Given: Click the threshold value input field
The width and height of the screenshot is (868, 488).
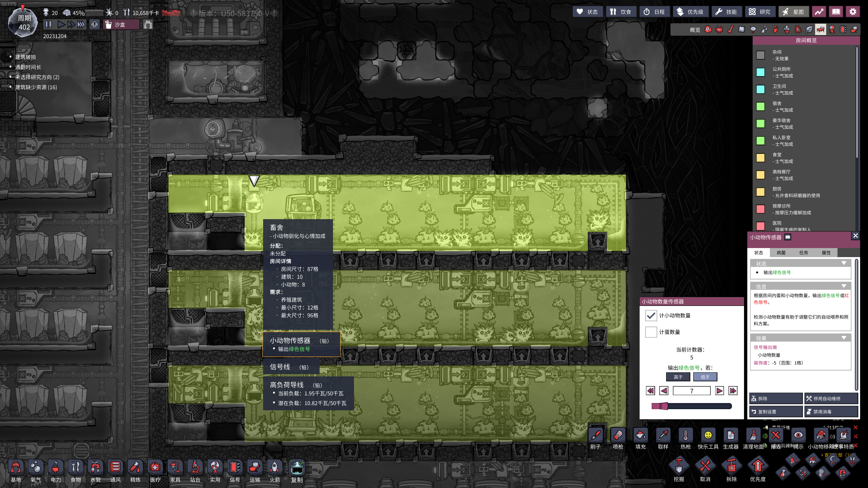Looking at the screenshot, I should pos(692,391).
